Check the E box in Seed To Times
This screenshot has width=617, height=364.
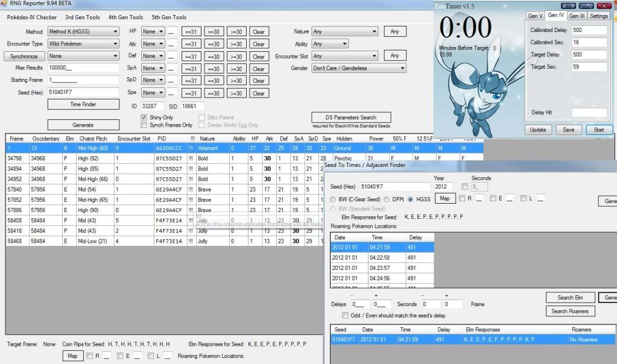tap(493, 198)
